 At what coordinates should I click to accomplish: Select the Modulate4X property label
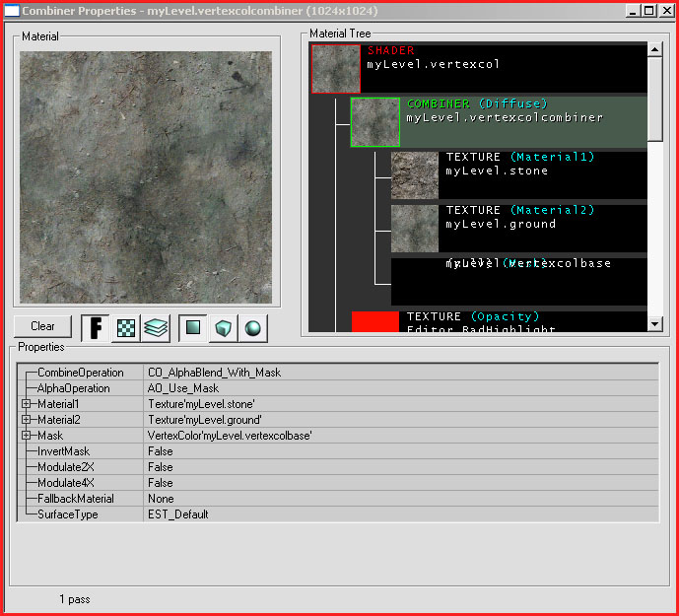[x=66, y=483]
